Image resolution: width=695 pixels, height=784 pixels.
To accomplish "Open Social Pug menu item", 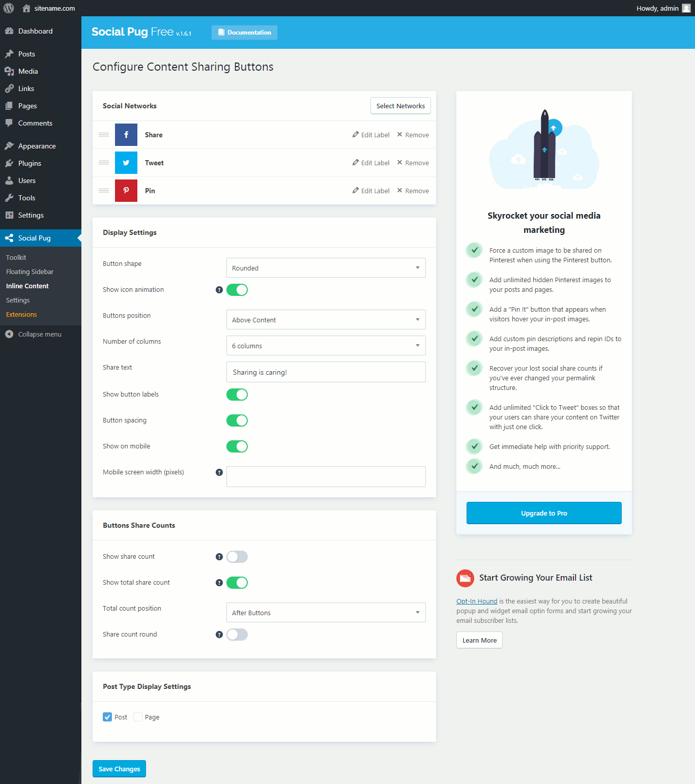I will click(x=41, y=238).
